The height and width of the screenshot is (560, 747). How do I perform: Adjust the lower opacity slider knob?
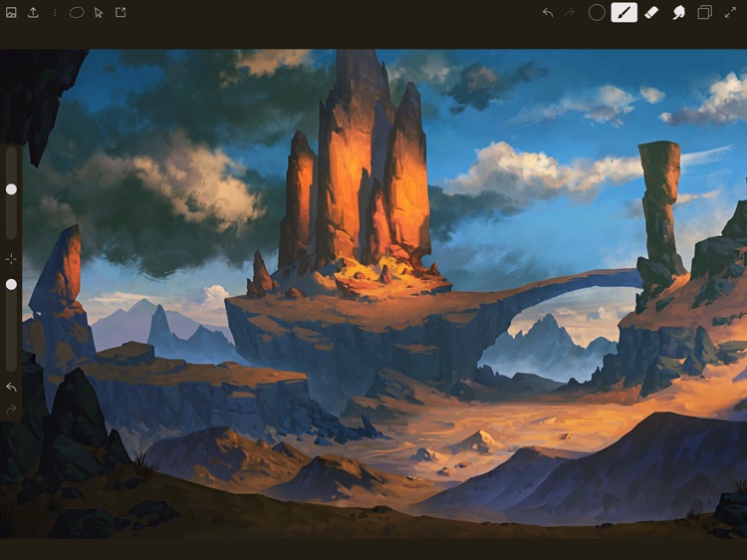tap(11, 285)
